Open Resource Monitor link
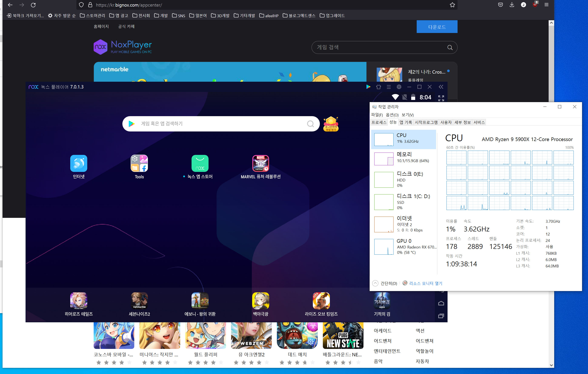The image size is (588, 374). (x=425, y=283)
